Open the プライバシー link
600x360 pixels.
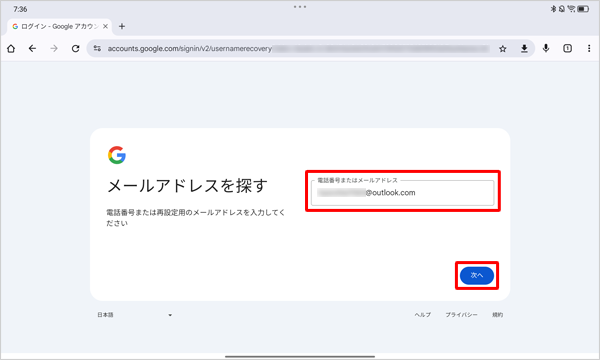[461, 315]
